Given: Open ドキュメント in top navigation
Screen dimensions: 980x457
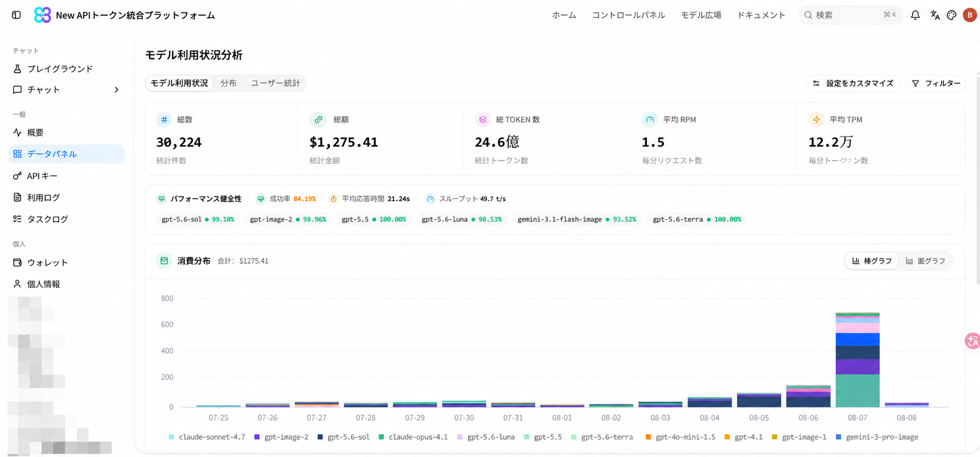Looking at the screenshot, I should pyautogui.click(x=761, y=15).
